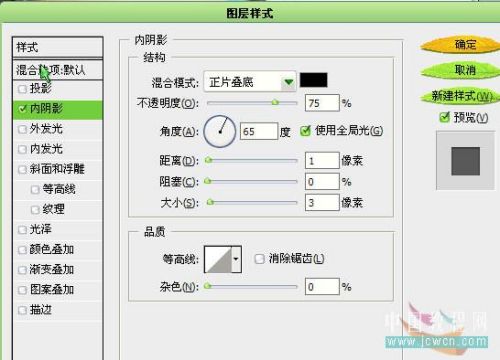Enable the 投影 drop shadow checkbox
Viewport: 500px width, 360px height.
click(22, 89)
